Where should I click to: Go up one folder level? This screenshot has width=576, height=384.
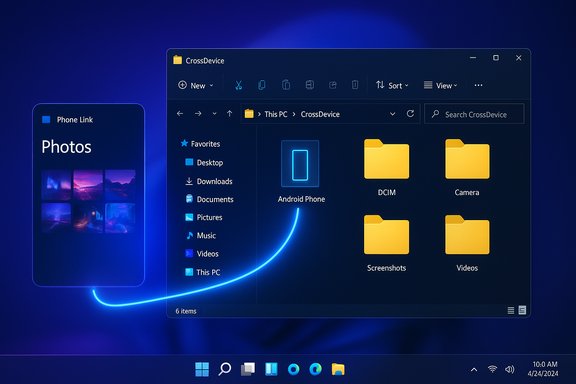(x=230, y=114)
